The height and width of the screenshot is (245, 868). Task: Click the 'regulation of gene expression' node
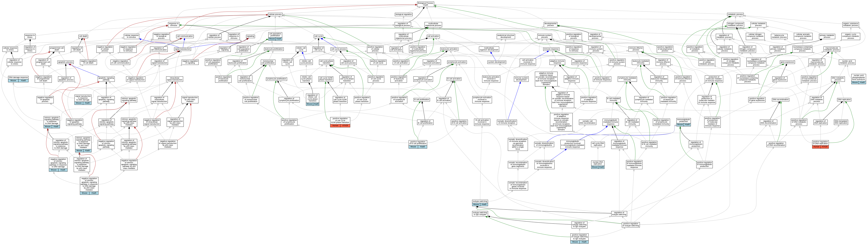[x=779, y=79]
